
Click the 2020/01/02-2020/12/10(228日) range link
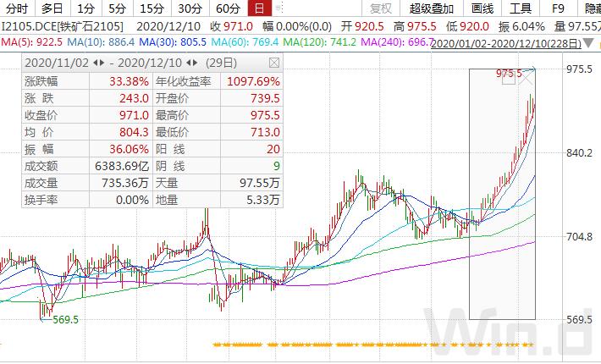point(506,44)
